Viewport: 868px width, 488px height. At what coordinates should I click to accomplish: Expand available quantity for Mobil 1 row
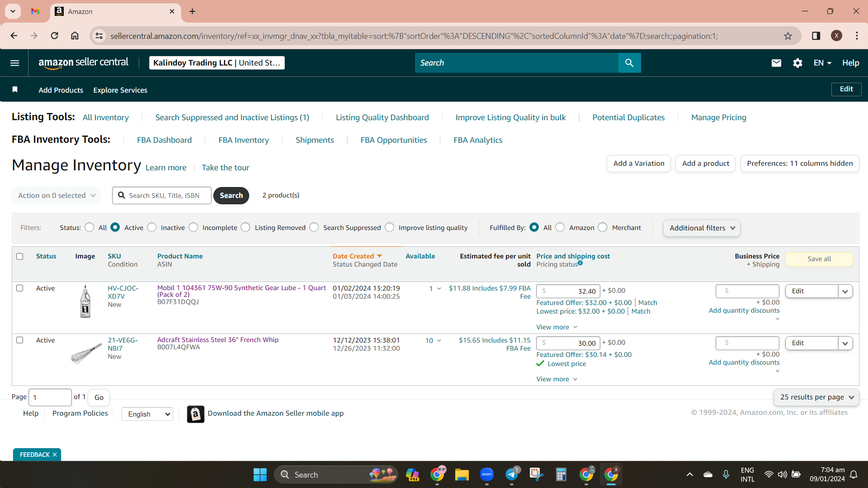[439, 289]
